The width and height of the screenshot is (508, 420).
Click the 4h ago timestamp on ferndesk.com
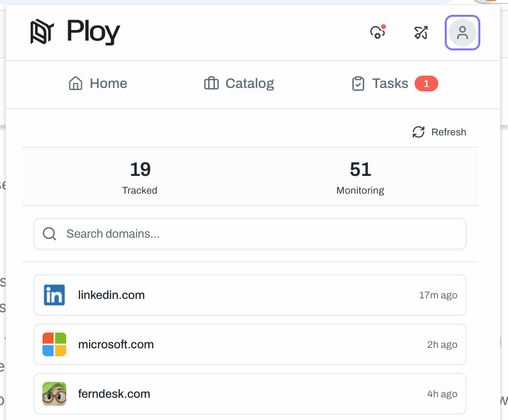coord(442,394)
